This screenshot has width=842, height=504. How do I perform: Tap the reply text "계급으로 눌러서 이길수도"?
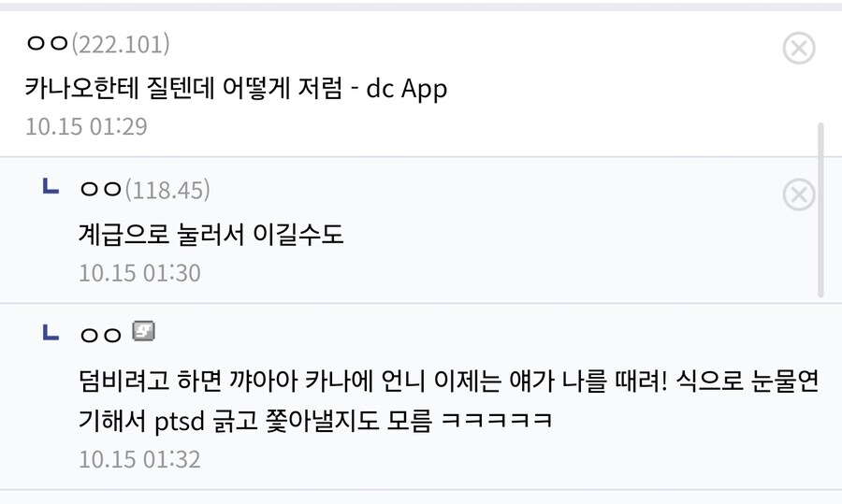tap(211, 234)
